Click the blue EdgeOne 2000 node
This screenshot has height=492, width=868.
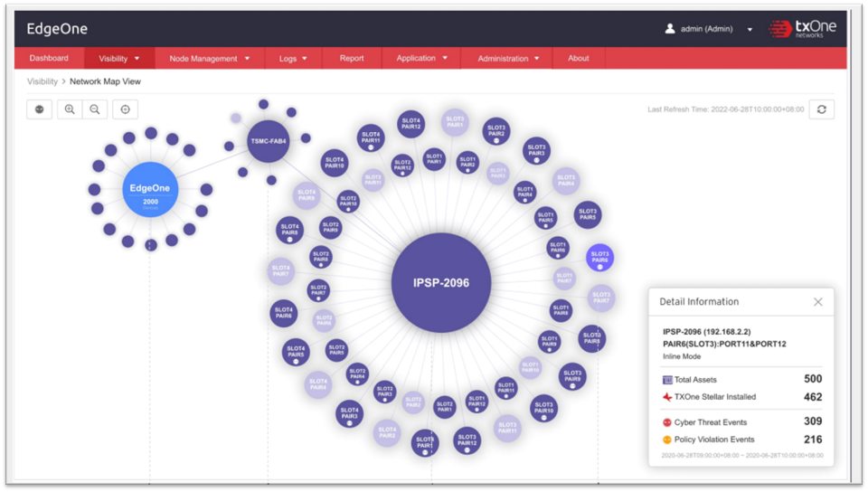click(150, 190)
